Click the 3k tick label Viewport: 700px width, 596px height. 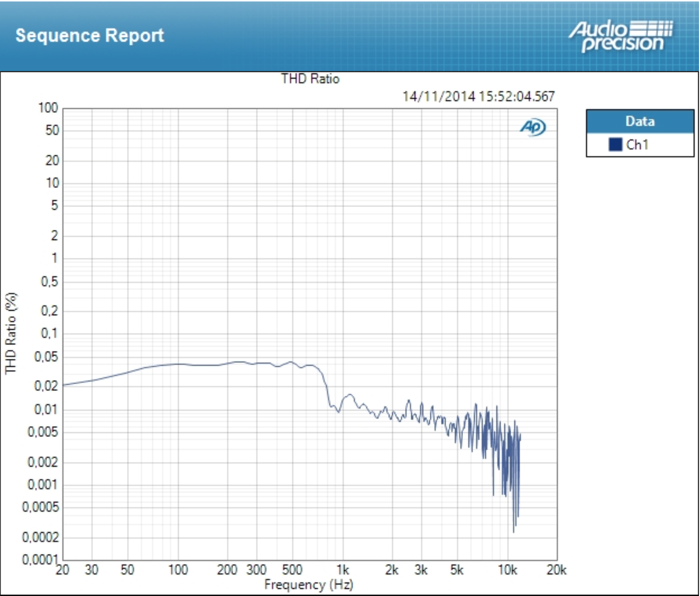tap(421, 570)
